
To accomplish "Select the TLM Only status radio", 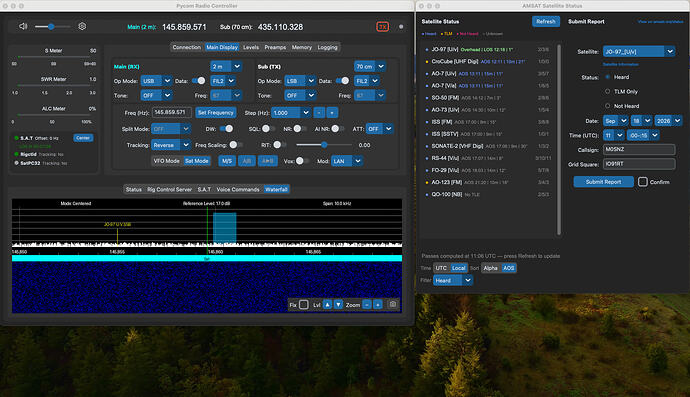I will point(608,91).
